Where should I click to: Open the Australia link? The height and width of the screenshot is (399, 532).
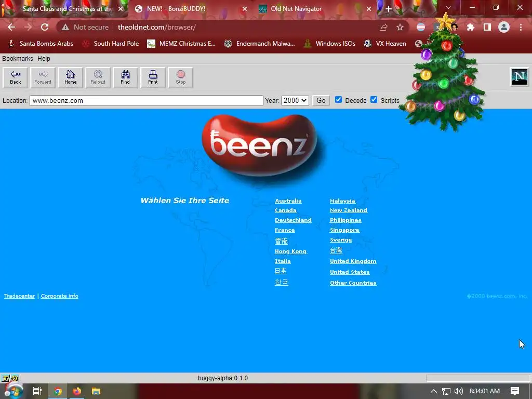288,201
